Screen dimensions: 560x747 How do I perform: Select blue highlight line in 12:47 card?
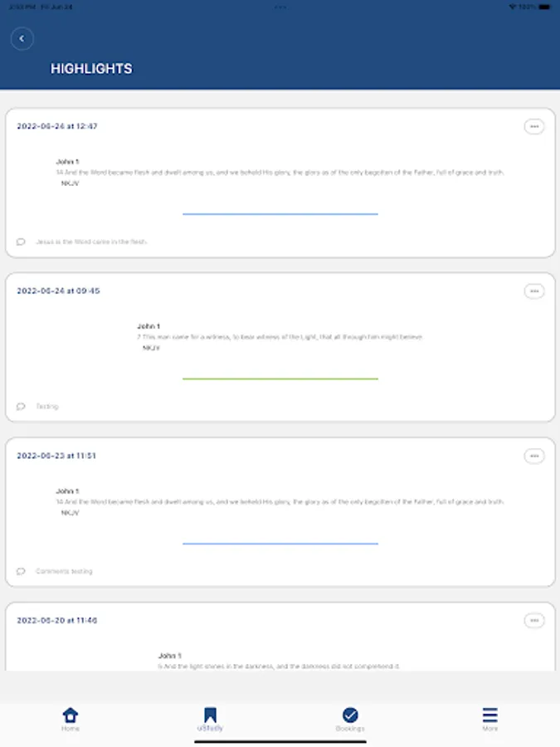coord(280,214)
